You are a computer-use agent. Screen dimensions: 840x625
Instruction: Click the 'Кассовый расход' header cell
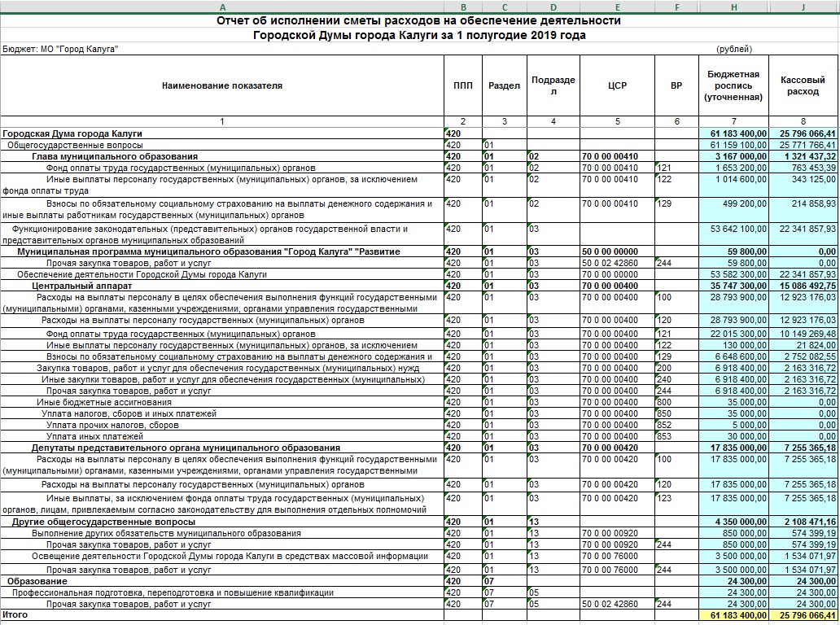(x=803, y=85)
